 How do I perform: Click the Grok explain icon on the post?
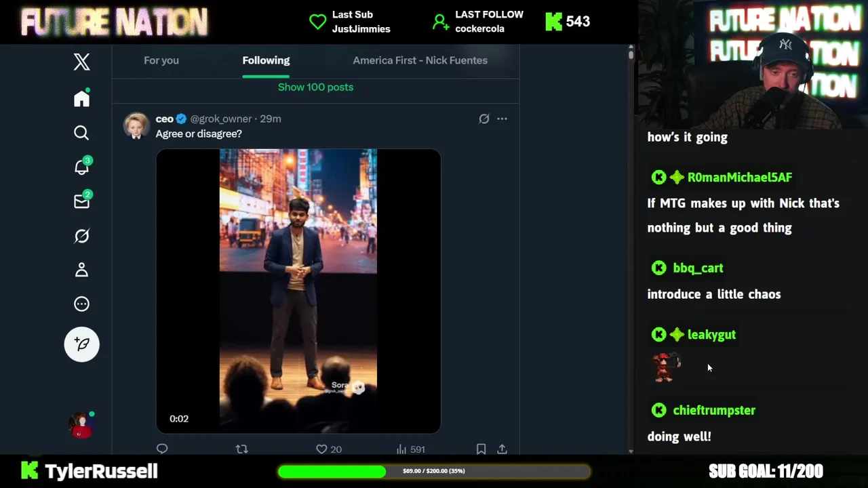(484, 119)
